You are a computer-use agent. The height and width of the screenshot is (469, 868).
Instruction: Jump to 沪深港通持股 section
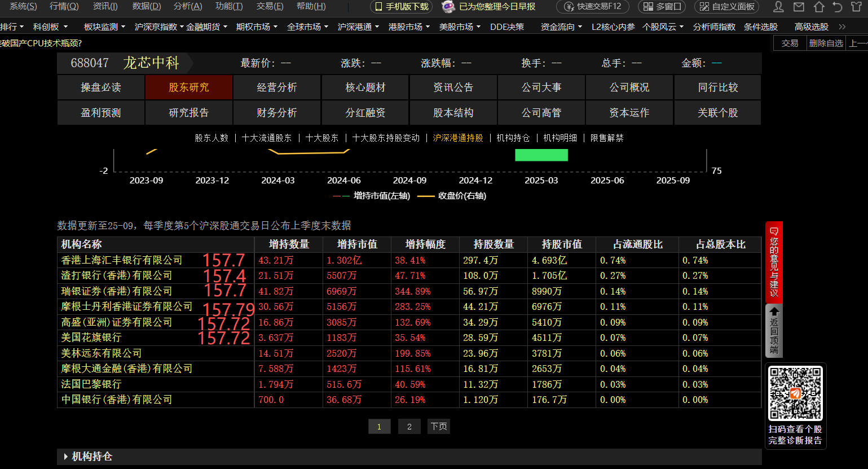(458, 138)
